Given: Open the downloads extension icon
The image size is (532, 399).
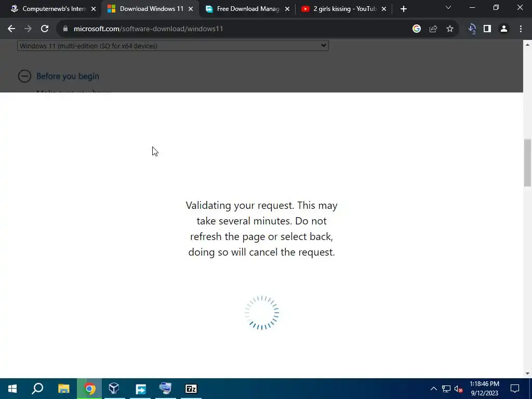Looking at the screenshot, I should pos(472,29).
